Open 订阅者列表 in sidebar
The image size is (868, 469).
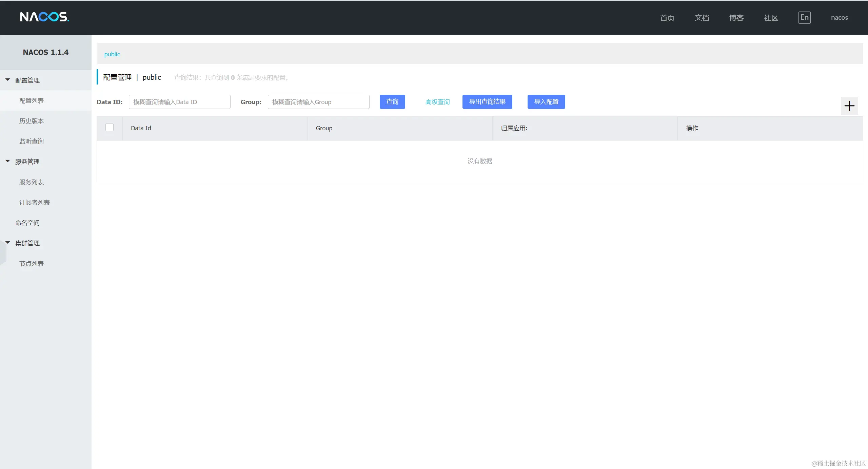coord(35,202)
